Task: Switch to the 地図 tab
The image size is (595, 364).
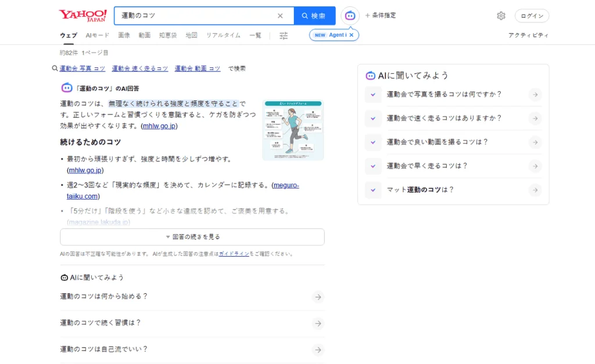Action: (x=191, y=35)
